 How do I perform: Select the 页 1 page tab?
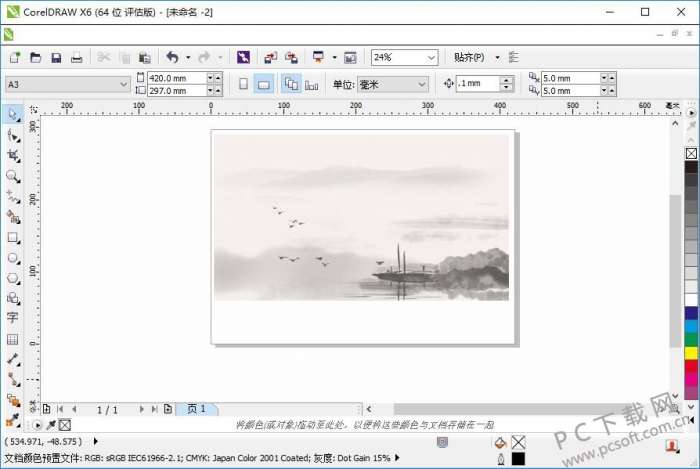click(x=196, y=409)
